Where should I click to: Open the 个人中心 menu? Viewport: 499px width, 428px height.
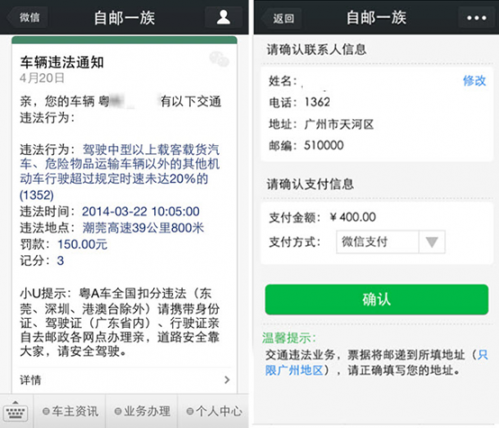pos(214,411)
